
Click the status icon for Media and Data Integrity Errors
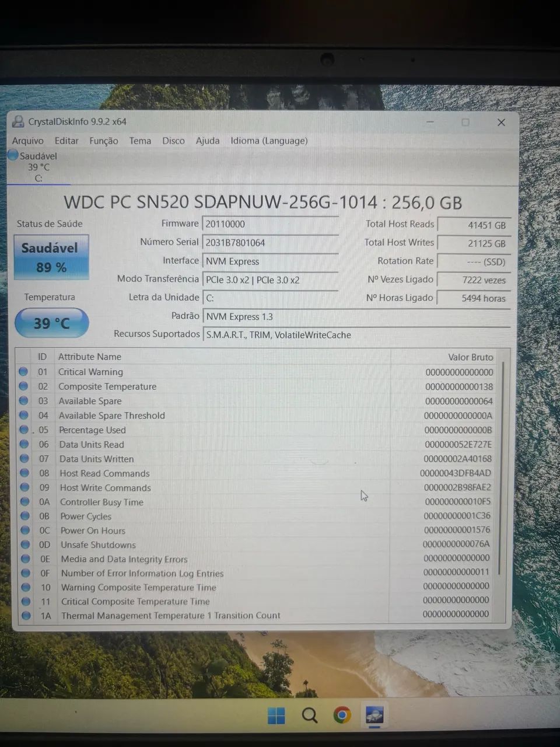point(26,559)
